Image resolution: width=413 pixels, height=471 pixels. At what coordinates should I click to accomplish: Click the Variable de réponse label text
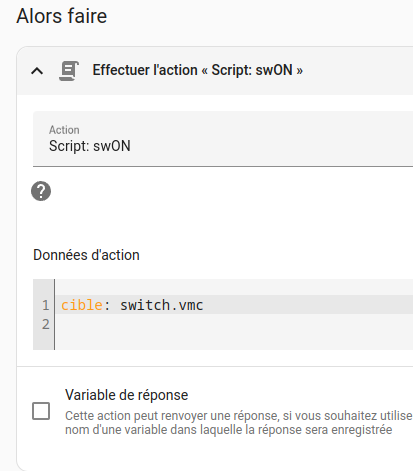[x=127, y=395]
